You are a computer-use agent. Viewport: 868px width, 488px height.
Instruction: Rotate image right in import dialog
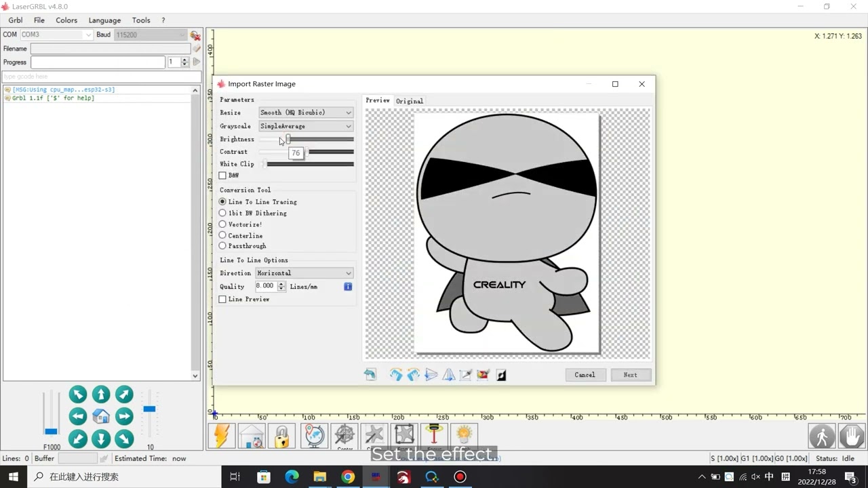pos(396,375)
